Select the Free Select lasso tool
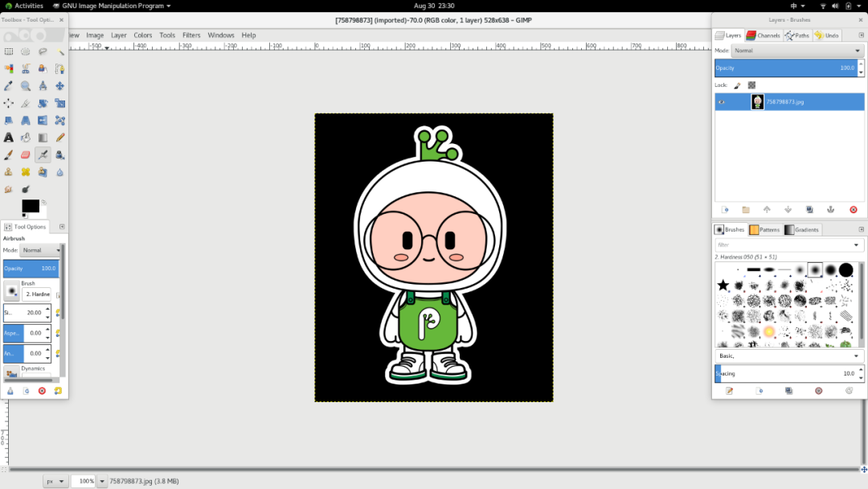The image size is (868, 489). click(43, 51)
